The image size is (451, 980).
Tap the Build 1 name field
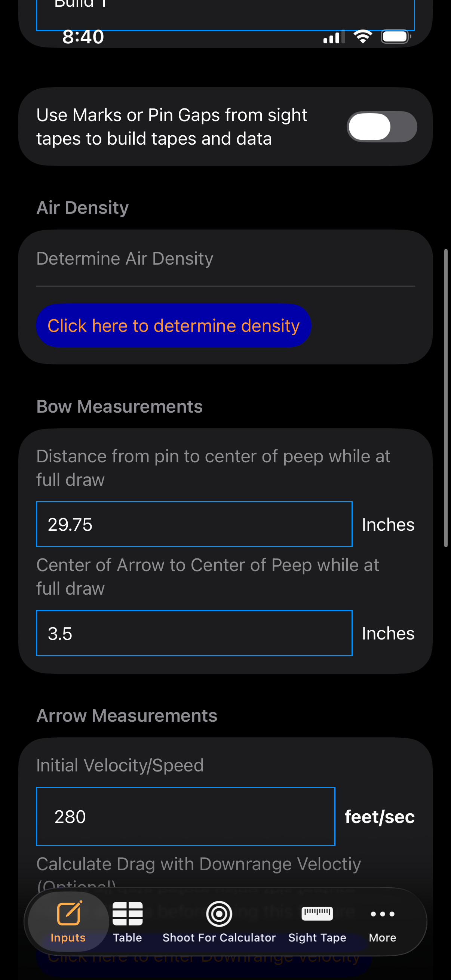click(225, 13)
